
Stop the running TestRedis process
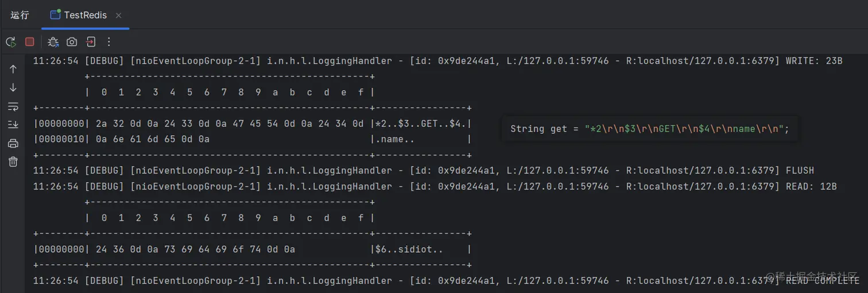pos(30,42)
